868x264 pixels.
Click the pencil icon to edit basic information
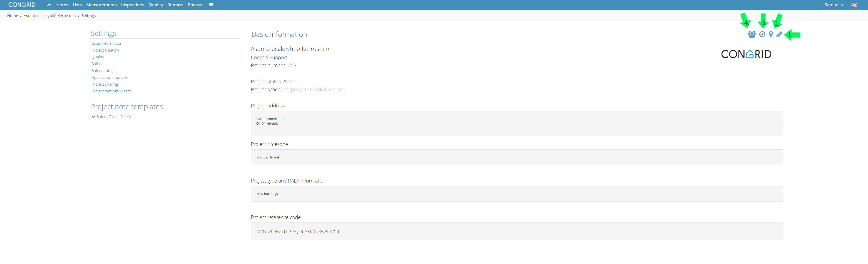[779, 34]
